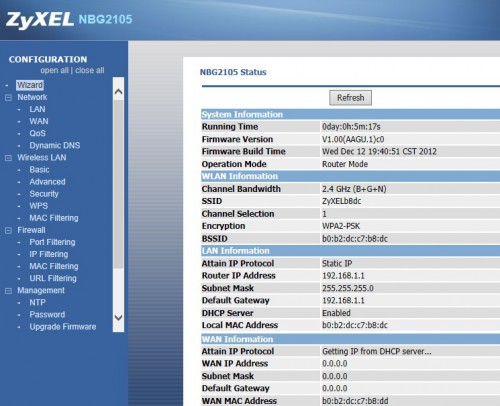Select the Local MAC Address value
Screen dimensions: 500x406
355,325
